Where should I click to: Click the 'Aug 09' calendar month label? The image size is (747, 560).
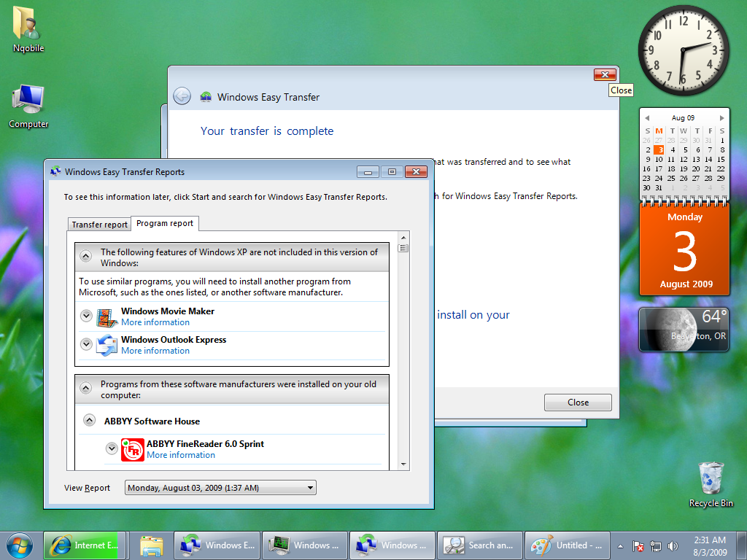[683, 117]
